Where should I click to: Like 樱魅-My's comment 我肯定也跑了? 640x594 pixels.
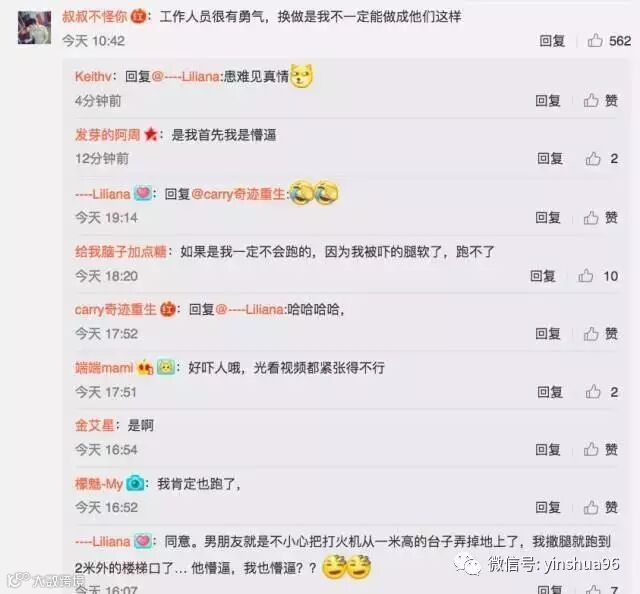point(591,507)
